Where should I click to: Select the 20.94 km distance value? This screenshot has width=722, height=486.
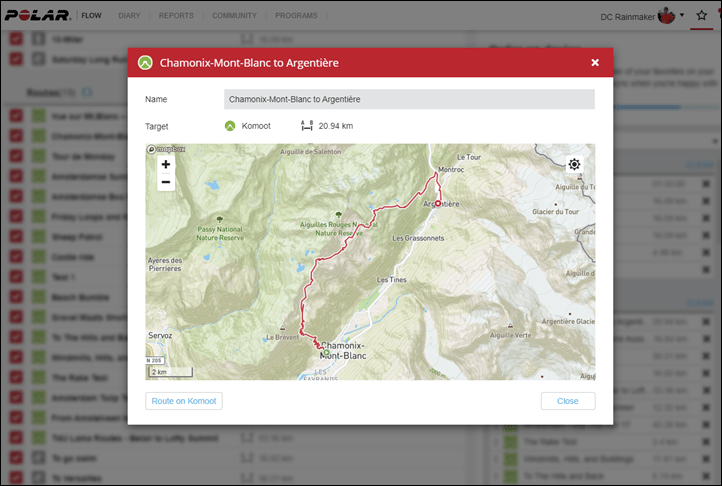[336, 126]
